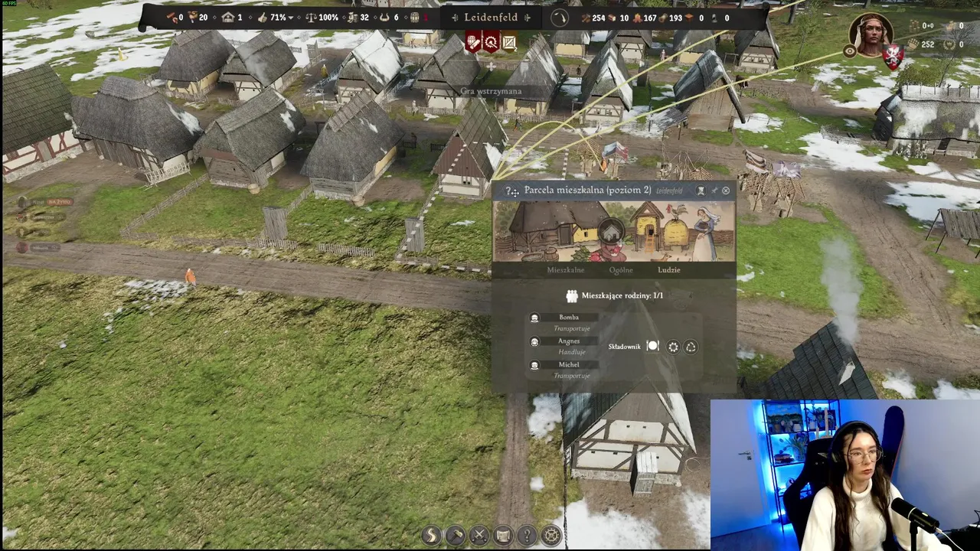980x551 pixels.
Task: Click the barrel icon in top bar
Action: coord(414,18)
